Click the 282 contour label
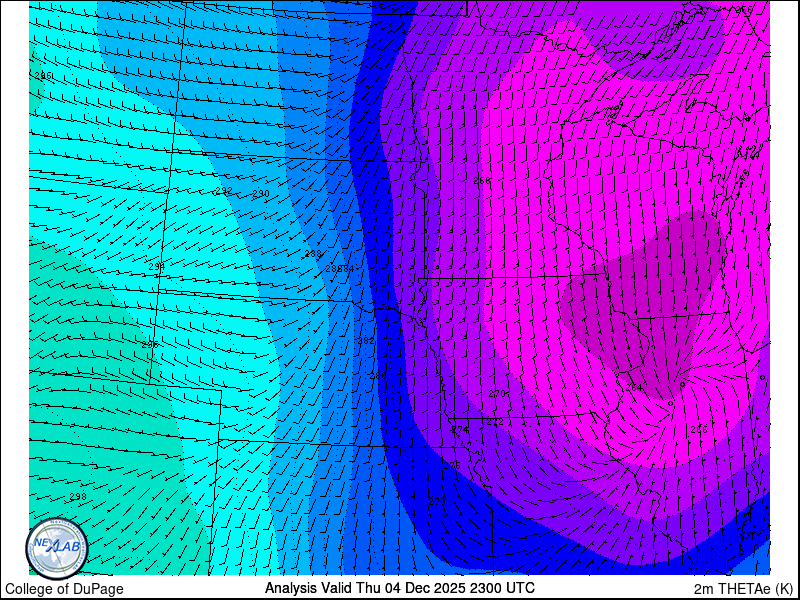The width and height of the screenshot is (800, 600). coord(366,340)
